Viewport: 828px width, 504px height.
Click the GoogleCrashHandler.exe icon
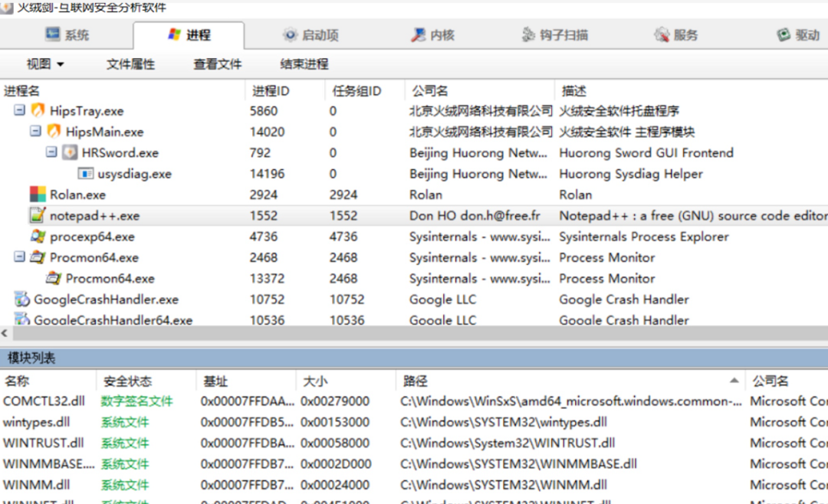pos(21,299)
